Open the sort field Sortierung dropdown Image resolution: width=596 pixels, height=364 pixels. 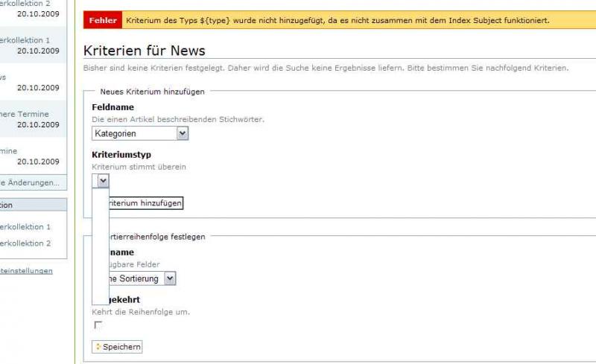tap(170, 278)
